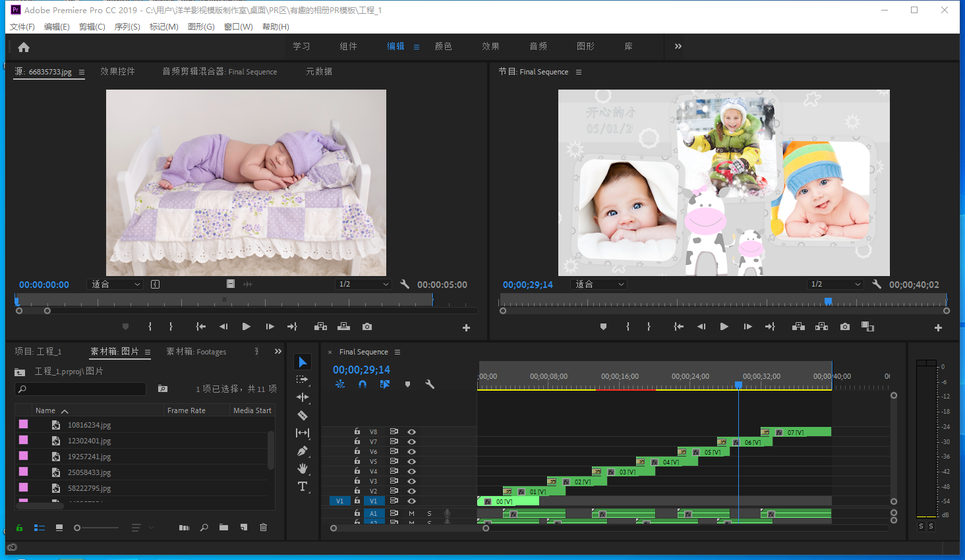The width and height of the screenshot is (965, 560).
Task: Mute audio track A1
Action: tap(412, 513)
